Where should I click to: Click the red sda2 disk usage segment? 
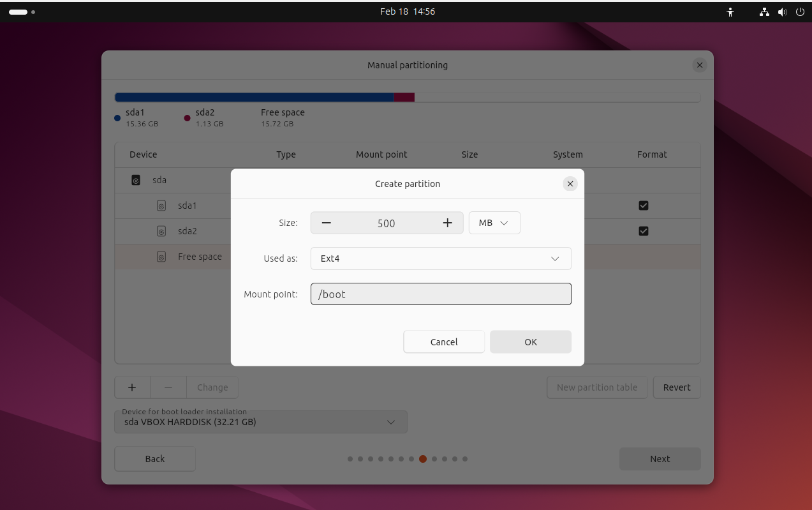coord(404,97)
